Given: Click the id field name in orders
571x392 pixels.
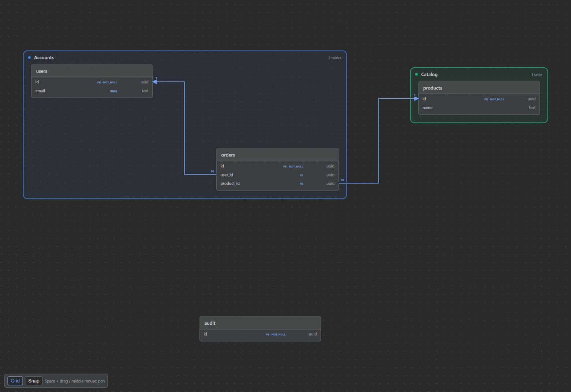Looking at the screenshot, I should [x=222, y=166].
